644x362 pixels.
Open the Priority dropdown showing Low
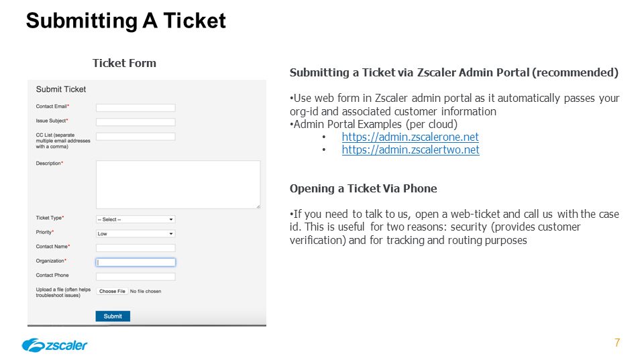click(136, 233)
